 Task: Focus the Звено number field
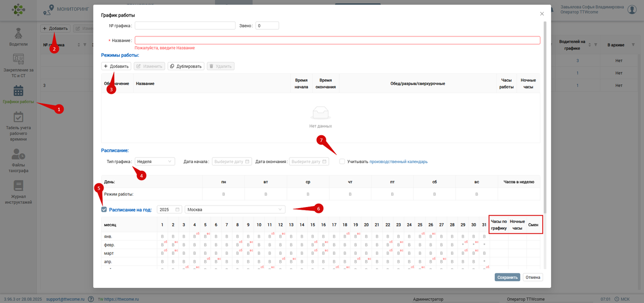[x=267, y=25]
